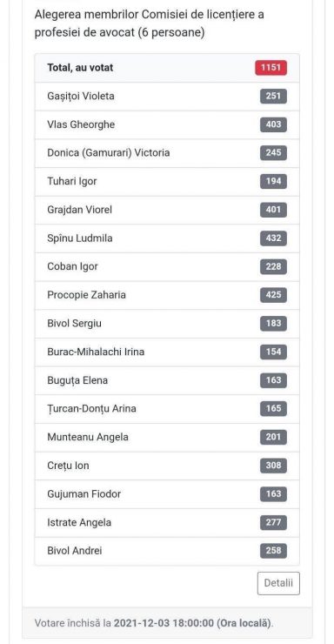Select the Gujuman Fiodor entry
This screenshot has height=644, width=334.
pos(167,494)
